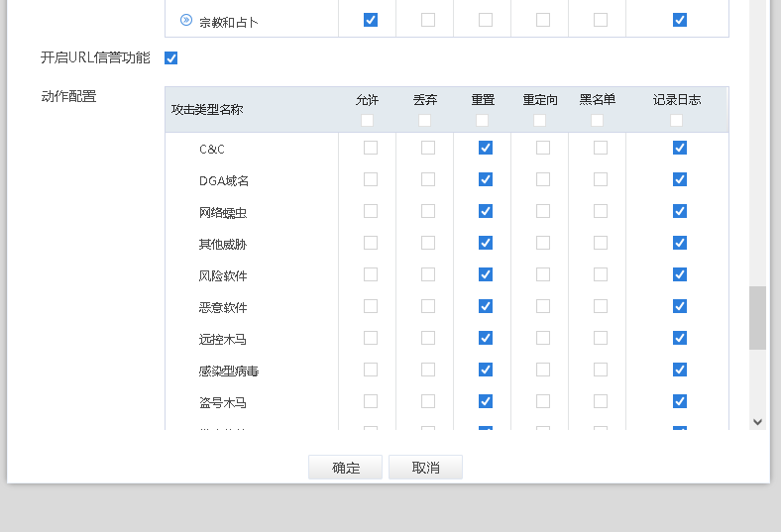
Task: Click 取消 to cancel changes
Action: pos(425,468)
